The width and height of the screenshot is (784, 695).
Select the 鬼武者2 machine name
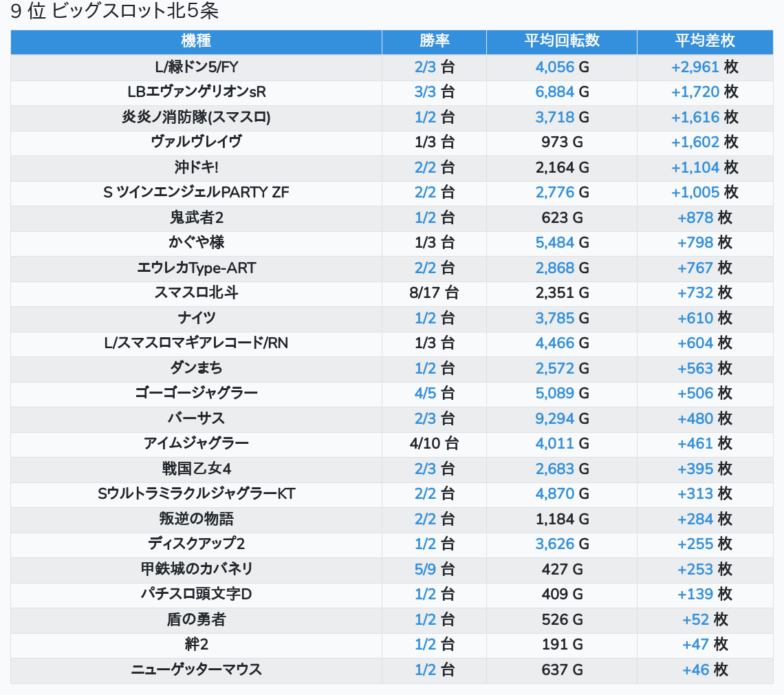coord(196,217)
